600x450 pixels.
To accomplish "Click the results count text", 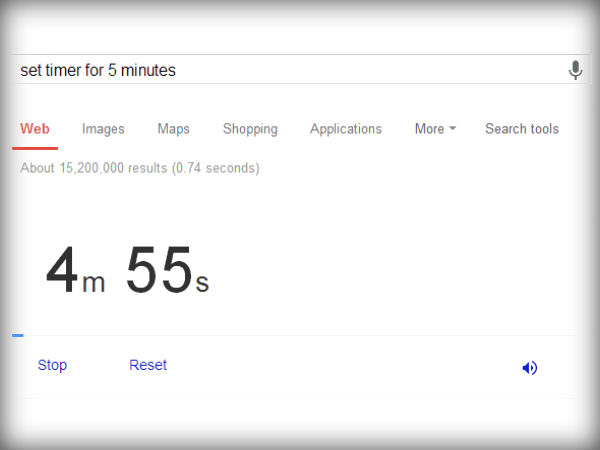I will tap(139, 168).
